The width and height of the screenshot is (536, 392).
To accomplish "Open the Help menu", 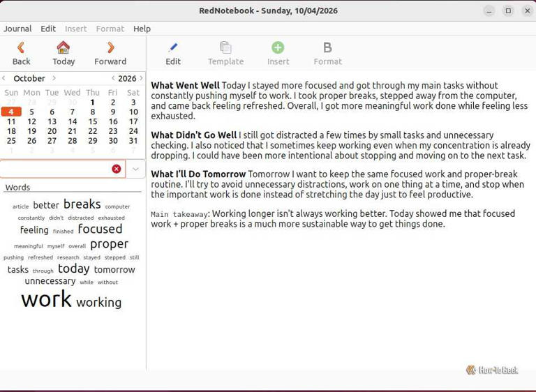I will coord(142,29).
